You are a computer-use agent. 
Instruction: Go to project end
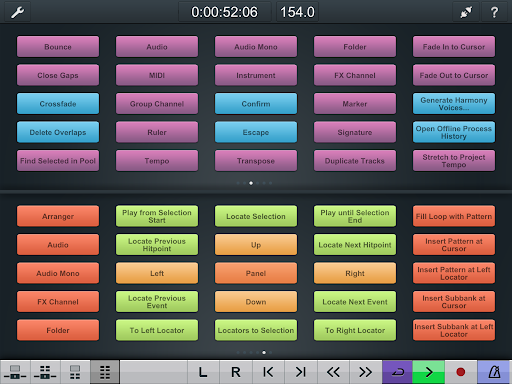pyautogui.click(x=301, y=372)
